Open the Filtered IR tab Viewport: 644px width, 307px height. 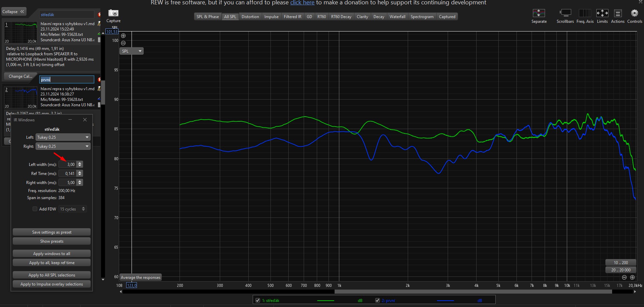coord(293,17)
